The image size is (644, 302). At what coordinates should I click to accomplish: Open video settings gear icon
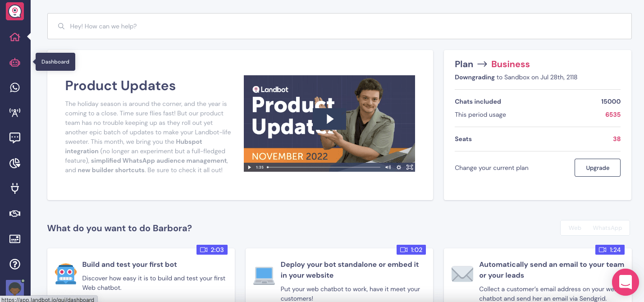coord(399,167)
